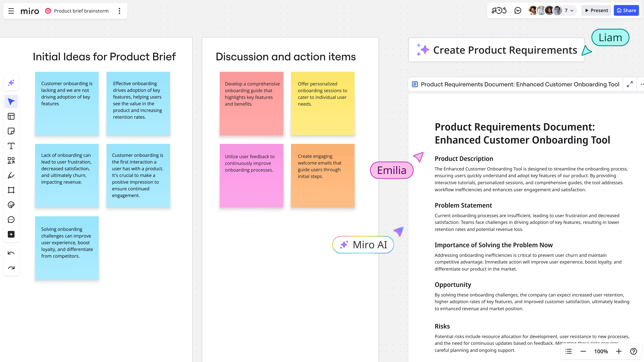Zoom in with the plus button
The width and height of the screenshot is (644, 362).
[x=619, y=351]
